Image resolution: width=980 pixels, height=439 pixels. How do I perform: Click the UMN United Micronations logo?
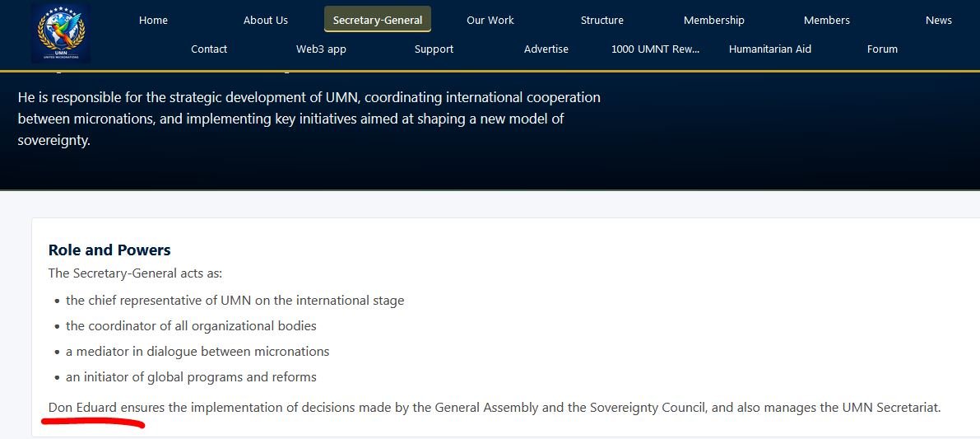[x=60, y=33]
